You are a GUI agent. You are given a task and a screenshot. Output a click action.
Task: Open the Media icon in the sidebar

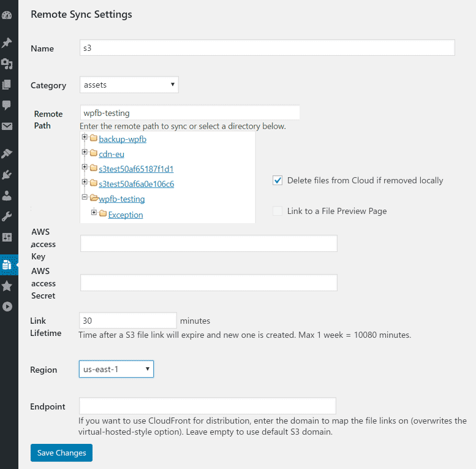[7, 64]
